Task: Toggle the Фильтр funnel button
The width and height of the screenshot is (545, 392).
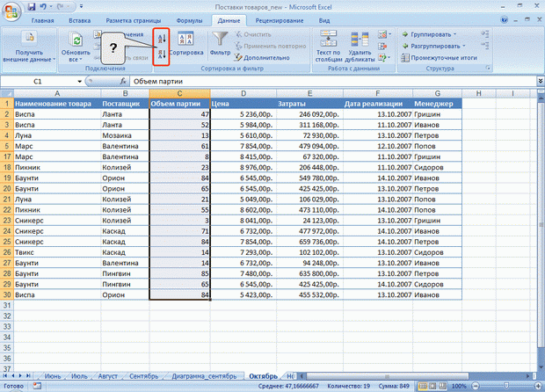Action: pyautogui.click(x=220, y=43)
